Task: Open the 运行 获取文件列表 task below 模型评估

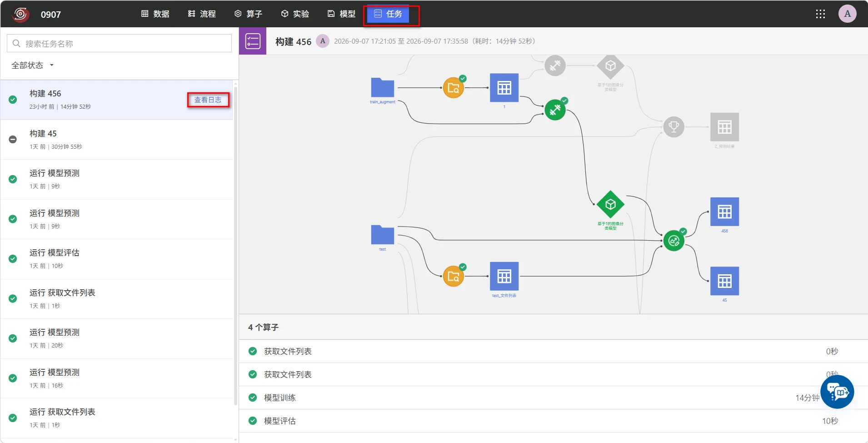Action: coord(117,299)
